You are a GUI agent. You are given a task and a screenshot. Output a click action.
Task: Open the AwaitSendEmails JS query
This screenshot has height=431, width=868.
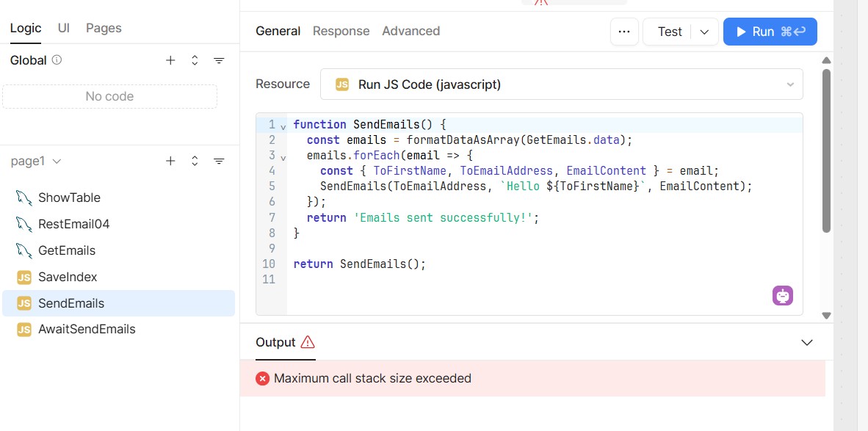pos(86,329)
